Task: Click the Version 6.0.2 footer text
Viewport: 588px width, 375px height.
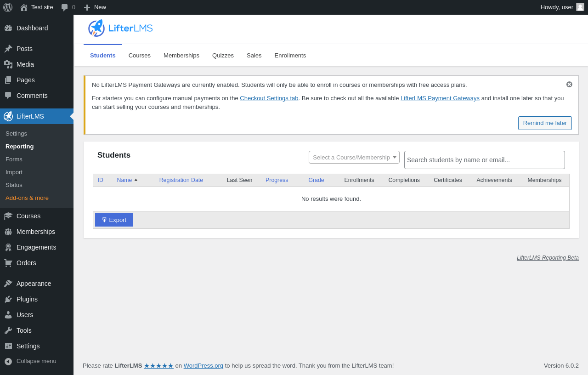Action: (x=561, y=366)
